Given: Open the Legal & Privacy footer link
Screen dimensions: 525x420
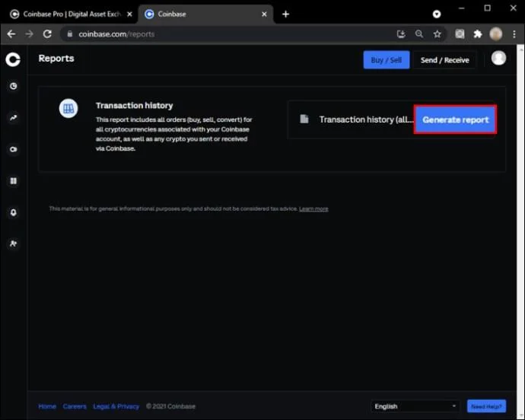Looking at the screenshot, I should pos(116,406).
